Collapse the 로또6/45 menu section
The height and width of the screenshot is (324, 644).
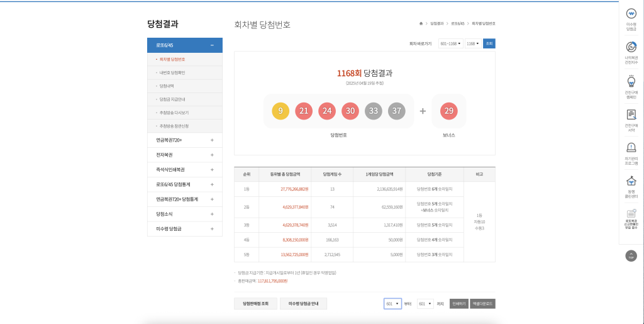pos(212,45)
